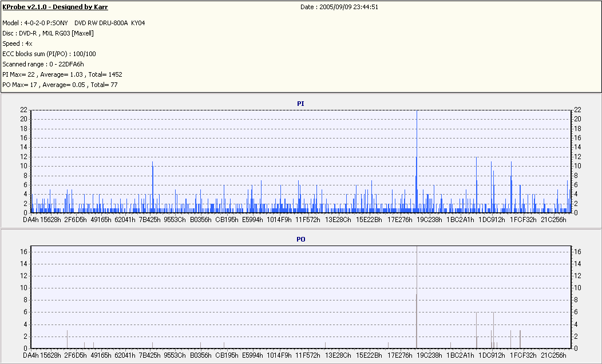602x364 pixels.
Task: Select the MXL RG03 Maxell disc line
Action: coord(48,33)
